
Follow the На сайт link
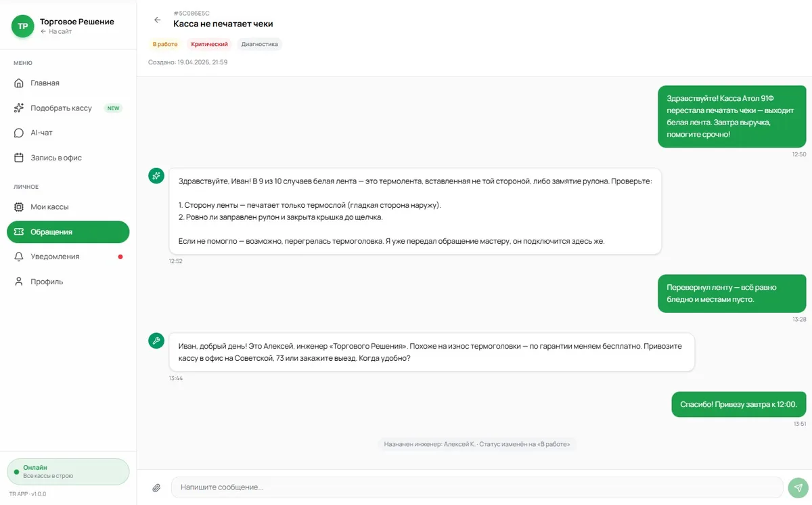click(x=55, y=32)
